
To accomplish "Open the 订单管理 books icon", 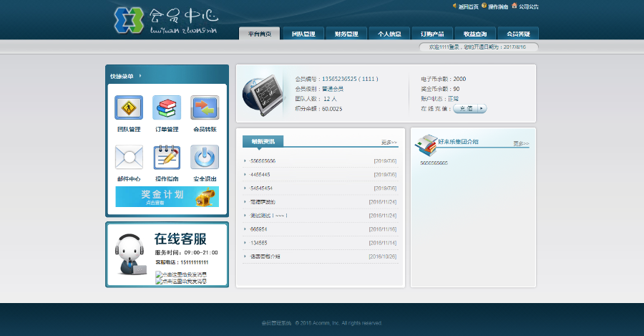I will (x=167, y=108).
